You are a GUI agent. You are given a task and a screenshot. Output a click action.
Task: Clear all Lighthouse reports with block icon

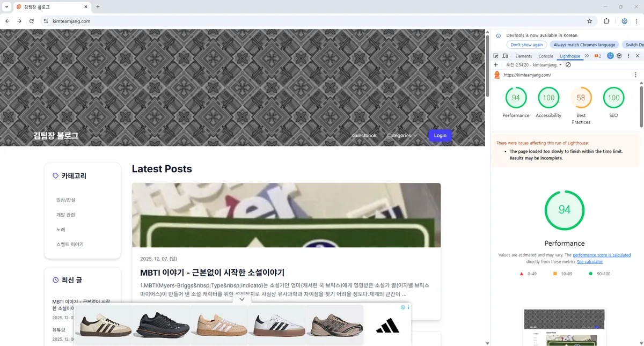(568, 64)
